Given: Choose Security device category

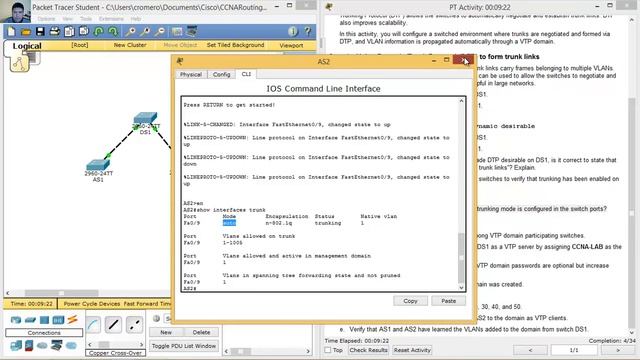Looking at the screenshot, I should pos(29,346).
